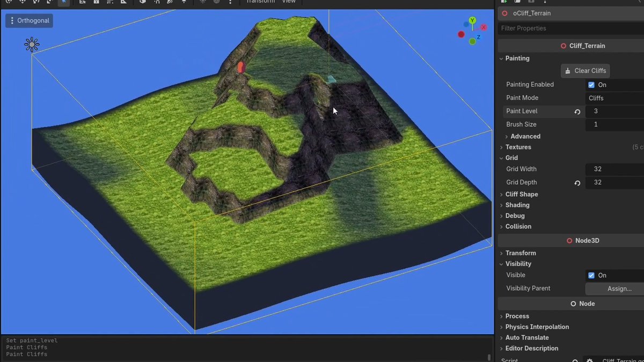This screenshot has width=644, height=362.
Task: Click the output log scrollbar
Action: 489,357
